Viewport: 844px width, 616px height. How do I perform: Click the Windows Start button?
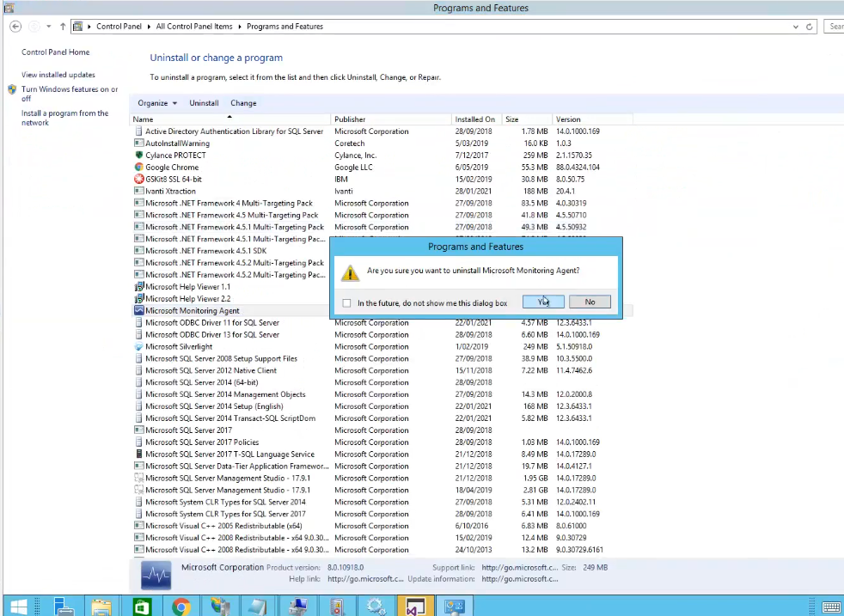coord(17,607)
